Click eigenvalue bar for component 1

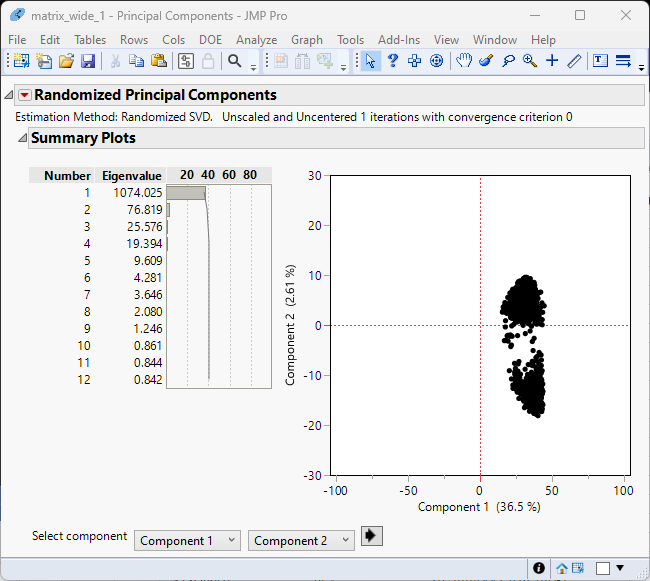click(x=186, y=192)
